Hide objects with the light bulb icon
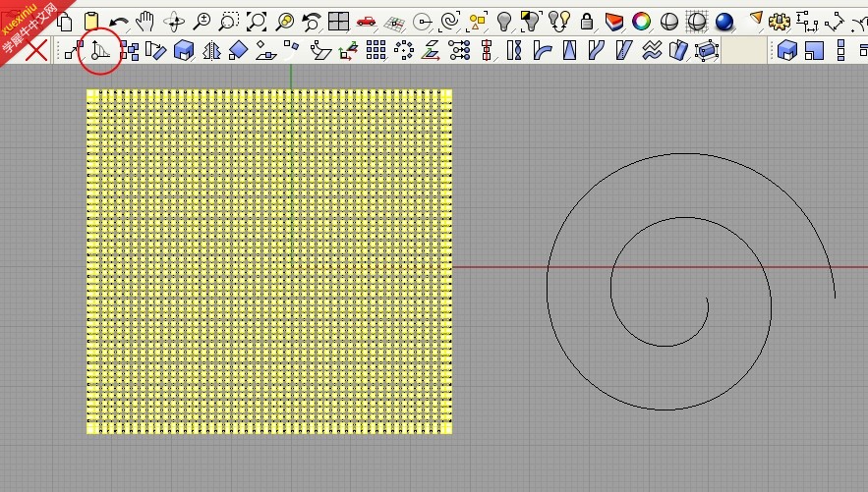Image resolution: width=868 pixels, height=492 pixels. point(503,22)
